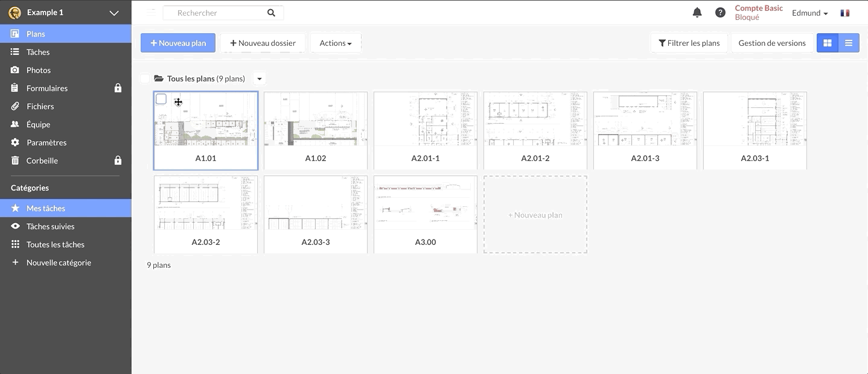This screenshot has width=868, height=374.
Task: Open the Plans section in the sidebar
Action: pyautogui.click(x=36, y=33)
